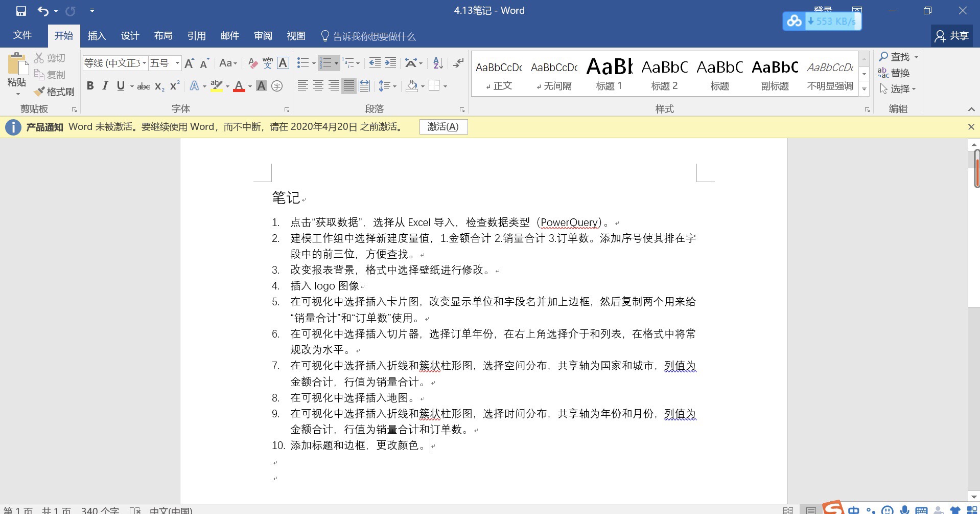Apply the yellow text highlight color
This screenshot has height=514, width=980.
point(217,86)
